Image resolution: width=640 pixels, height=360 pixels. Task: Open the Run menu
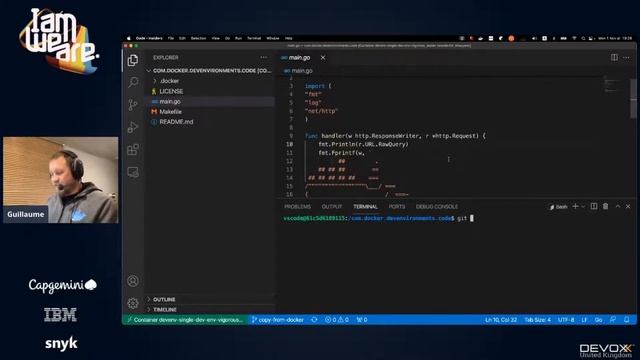click(x=238, y=38)
